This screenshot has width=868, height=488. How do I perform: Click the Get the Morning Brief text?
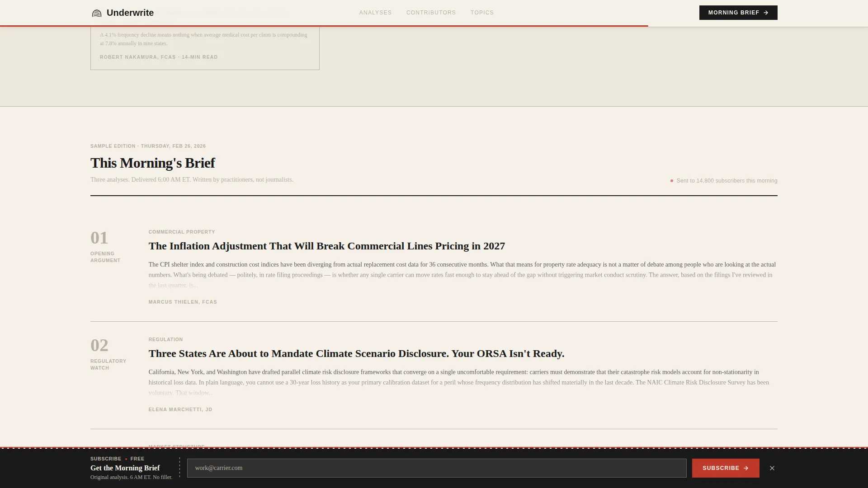[x=125, y=468]
